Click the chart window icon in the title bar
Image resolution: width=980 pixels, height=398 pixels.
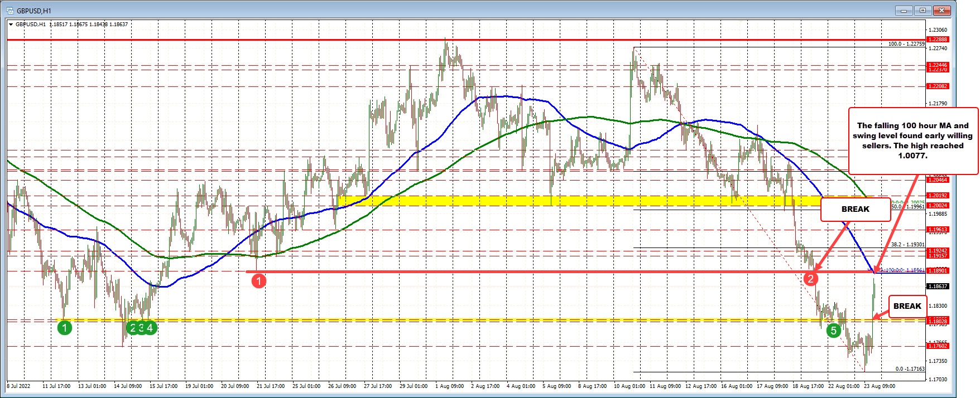click(9, 11)
